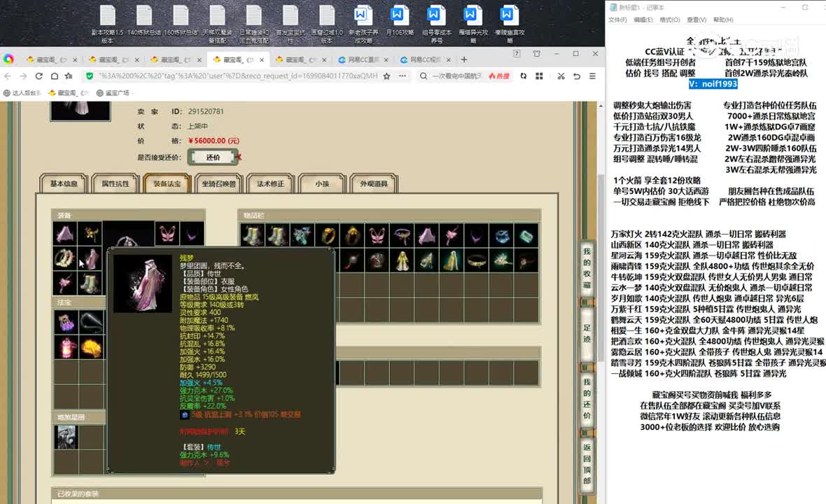This screenshot has width=826, height=504.
Task: Switch to 外观道具 tab
Action: coord(374,184)
